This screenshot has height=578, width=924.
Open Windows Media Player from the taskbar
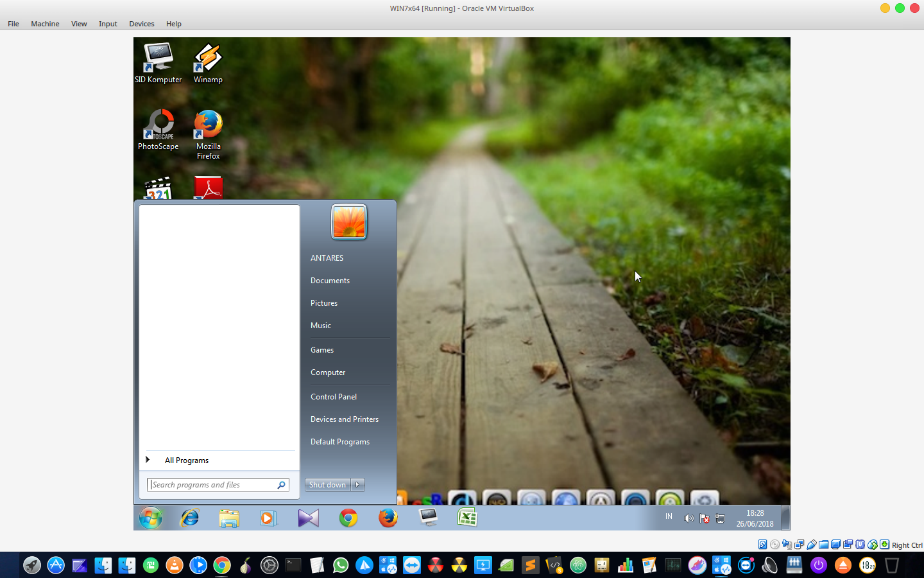click(268, 518)
